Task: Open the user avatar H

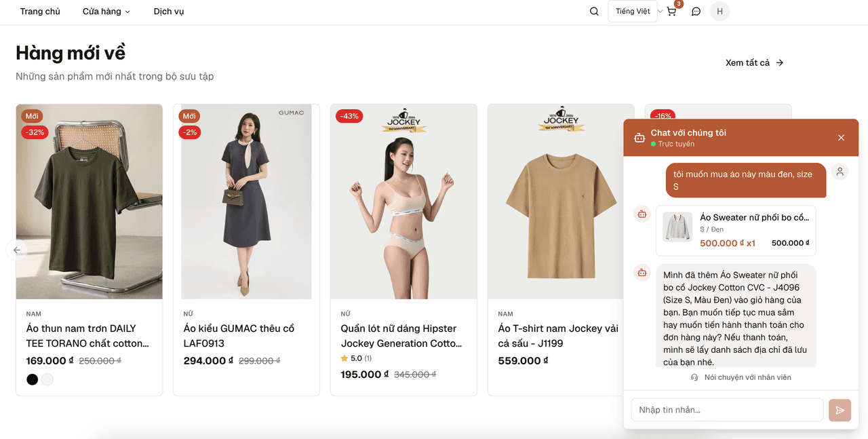Action: point(719,12)
